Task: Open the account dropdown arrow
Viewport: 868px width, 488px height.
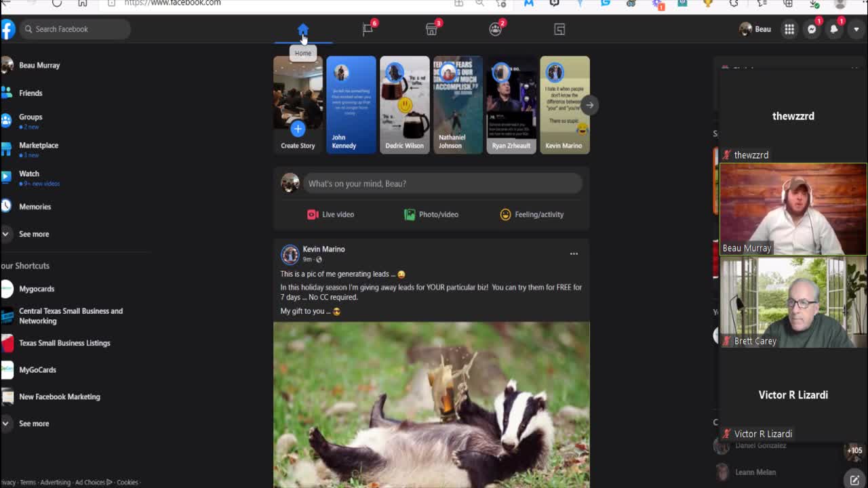Action: click(x=856, y=29)
